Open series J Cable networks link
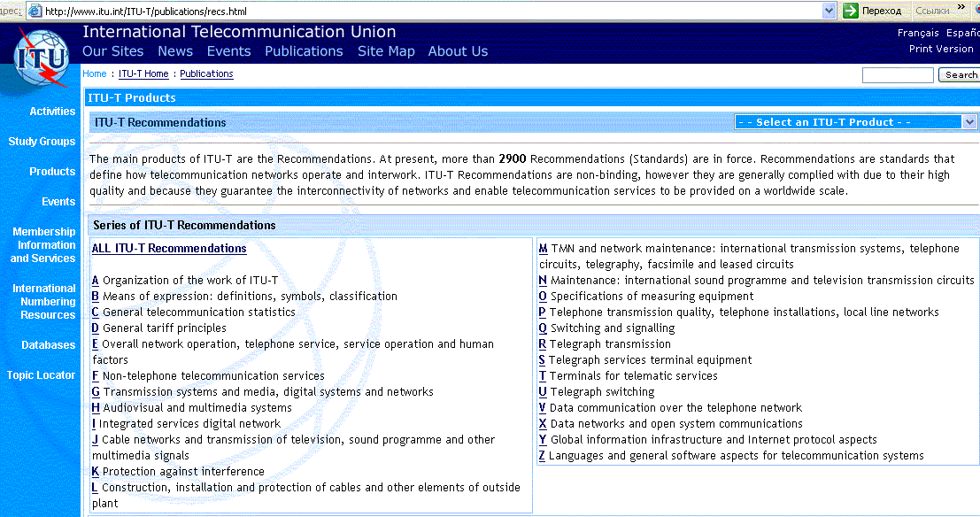Image resolution: width=980 pixels, height=517 pixels. (95, 439)
